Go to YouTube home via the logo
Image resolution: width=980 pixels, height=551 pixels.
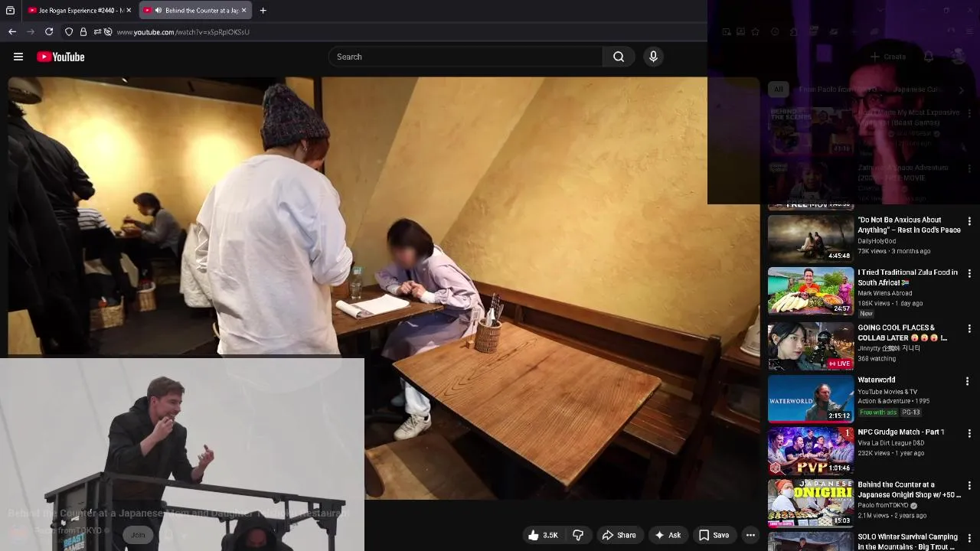pyautogui.click(x=60, y=57)
